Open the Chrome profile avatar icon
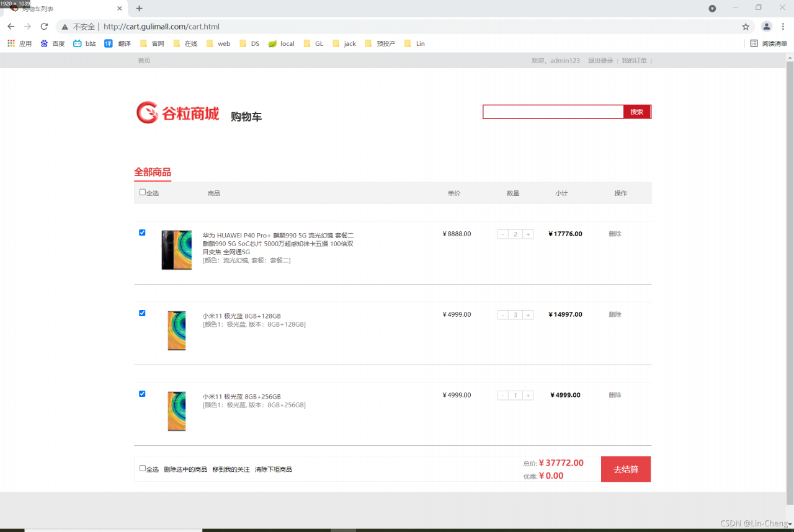 click(767, 27)
